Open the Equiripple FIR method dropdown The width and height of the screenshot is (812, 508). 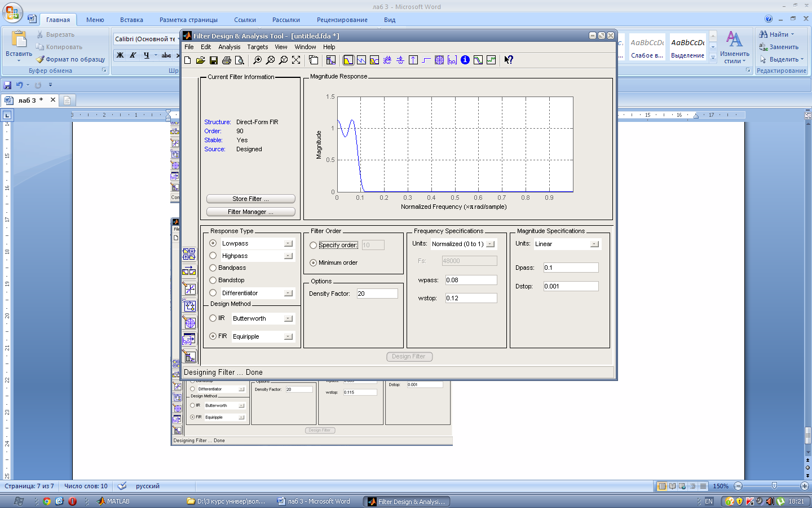tap(288, 336)
